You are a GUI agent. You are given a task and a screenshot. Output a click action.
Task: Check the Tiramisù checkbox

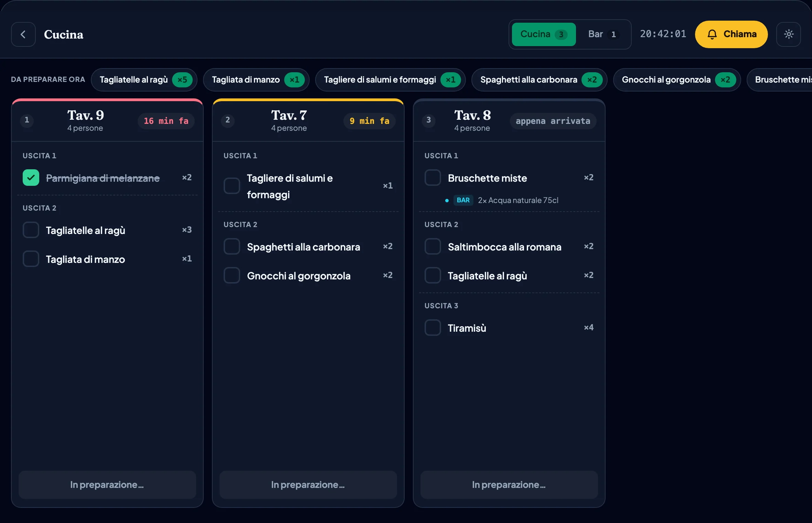click(x=433, y=328)
